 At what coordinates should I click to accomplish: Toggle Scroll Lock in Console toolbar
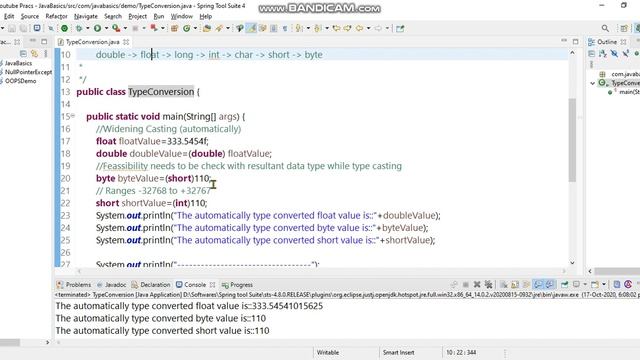click(x=515, y=284)
